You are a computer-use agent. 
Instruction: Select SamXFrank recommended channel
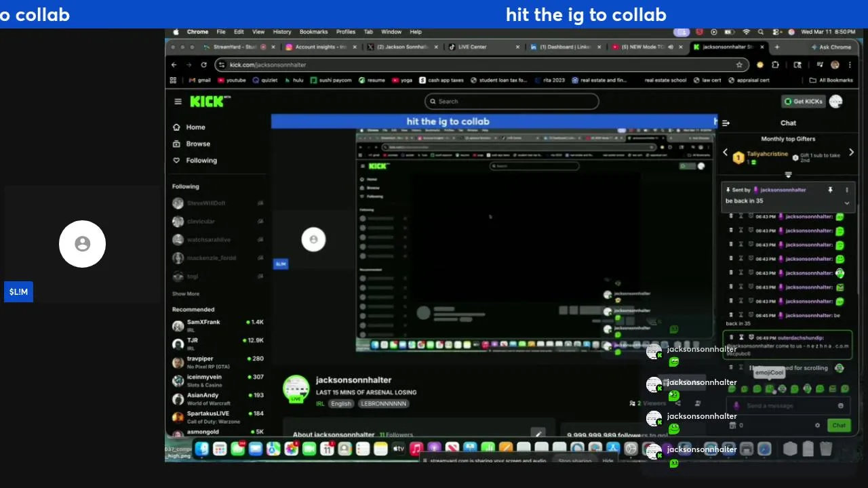pos(218,325)
